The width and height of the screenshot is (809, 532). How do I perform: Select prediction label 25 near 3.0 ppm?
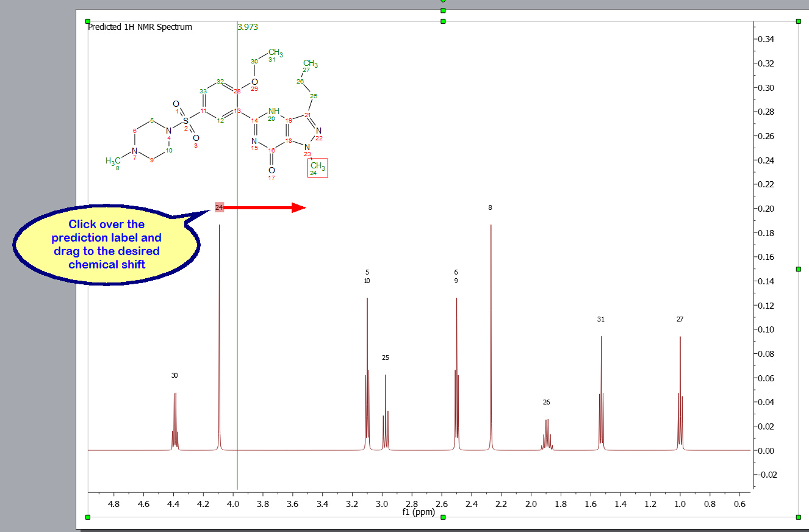[386, 358]
